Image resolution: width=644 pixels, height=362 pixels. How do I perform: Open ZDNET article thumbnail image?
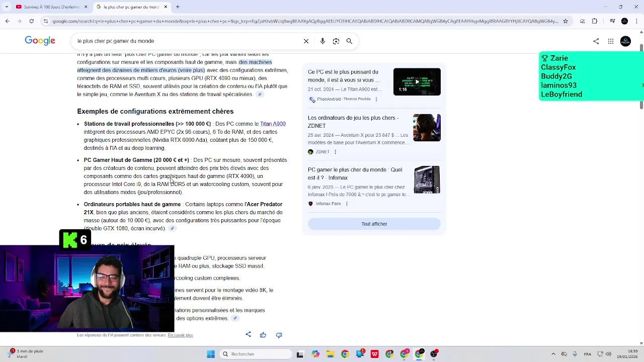coord(427,128)
